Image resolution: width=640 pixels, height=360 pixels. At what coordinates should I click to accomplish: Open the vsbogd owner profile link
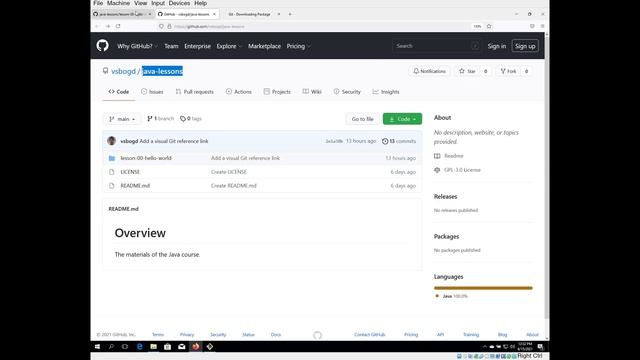[123, 71]
